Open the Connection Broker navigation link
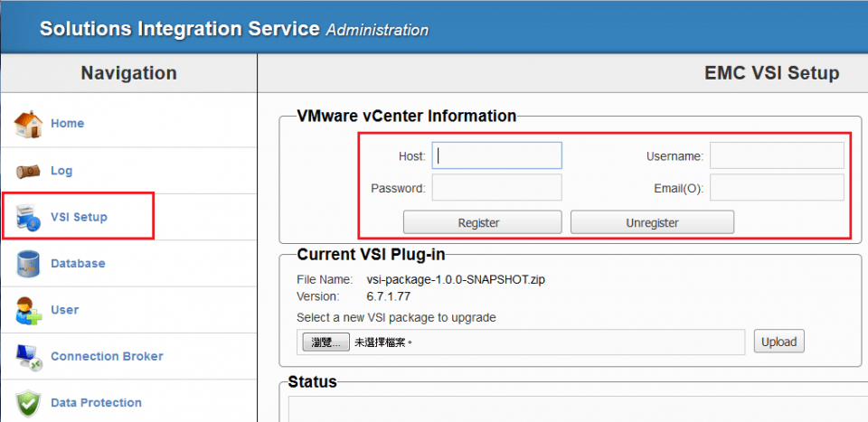Screen dimensions: 868x422 [107, 356]
